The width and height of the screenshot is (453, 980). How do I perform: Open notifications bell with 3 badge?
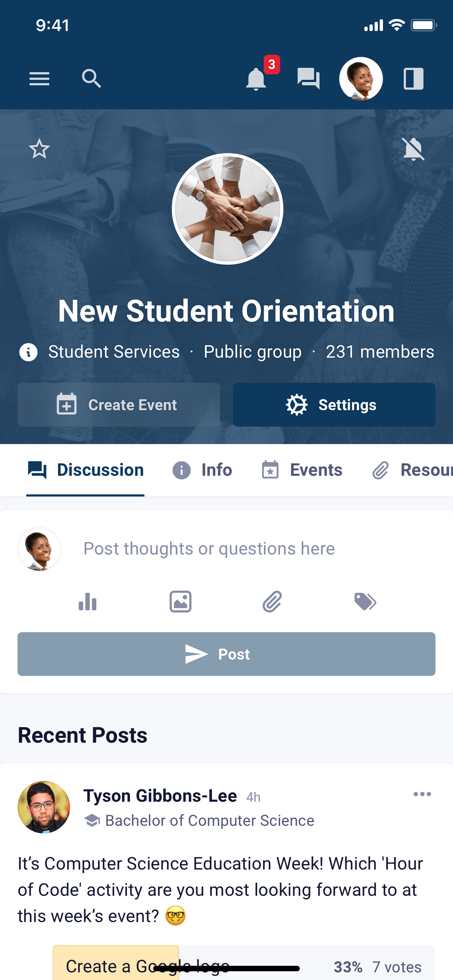[x=256, y=79]
